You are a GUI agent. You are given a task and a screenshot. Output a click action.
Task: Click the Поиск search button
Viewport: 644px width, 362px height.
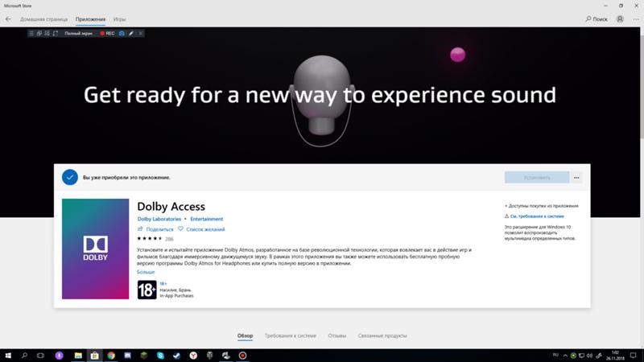pos(597,19)
